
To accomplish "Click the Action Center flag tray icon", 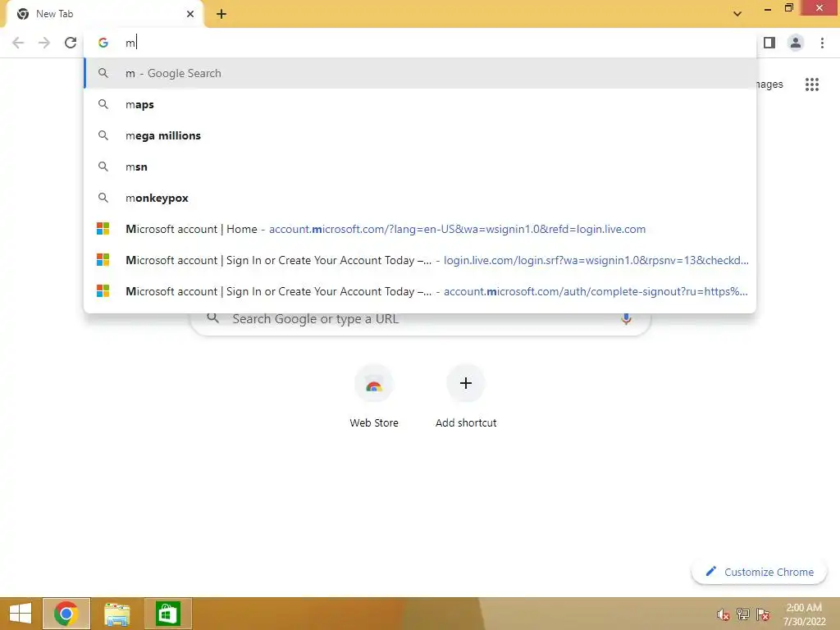I will pos(763,614).
